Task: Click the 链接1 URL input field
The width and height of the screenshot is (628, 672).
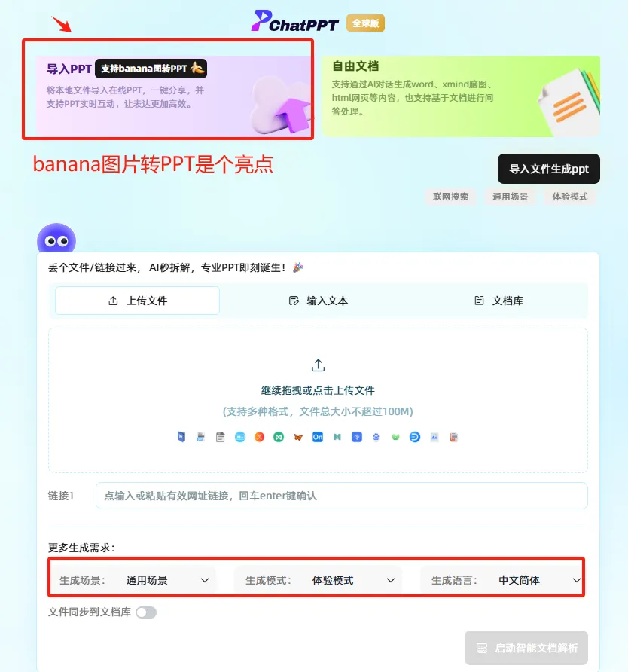Action: pos(342,496)
